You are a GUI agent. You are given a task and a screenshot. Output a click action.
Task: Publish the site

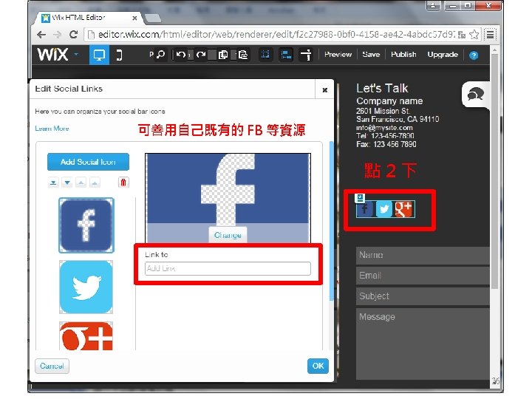[x=403, y=55]
